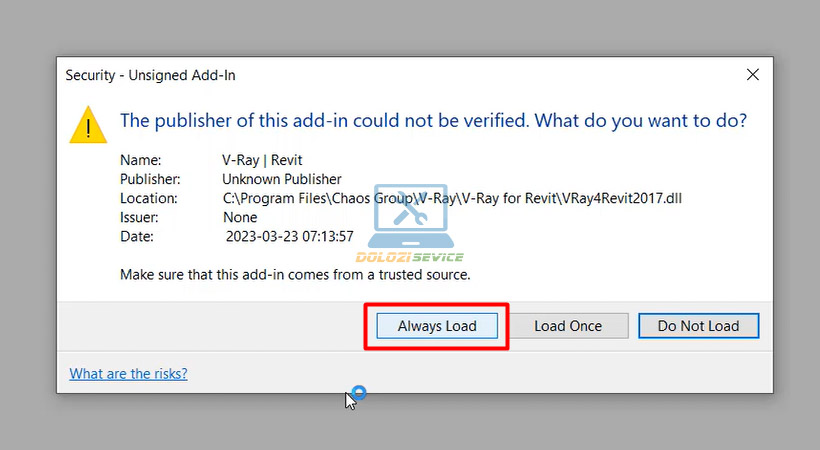Click the Issuer value 'None'
820x450 pixels.
pyautogui.click(x=240, y=217)
